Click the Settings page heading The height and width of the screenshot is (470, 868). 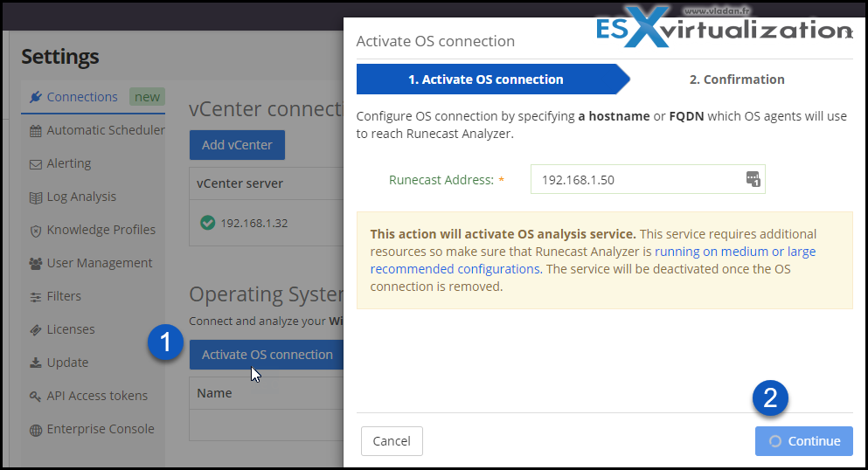point(59,57)
